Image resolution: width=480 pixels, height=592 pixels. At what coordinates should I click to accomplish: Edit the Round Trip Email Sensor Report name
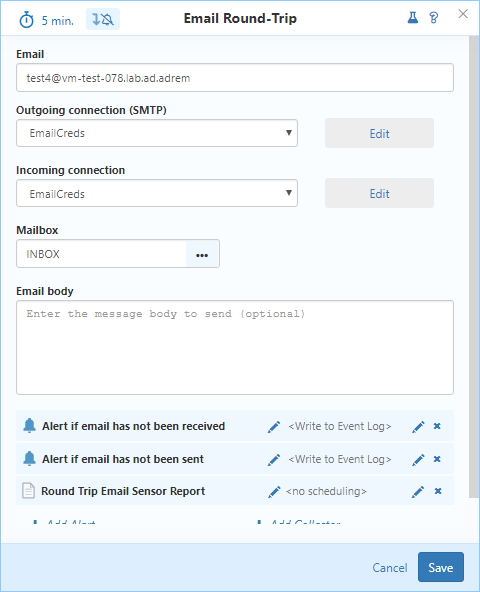(274, 492)
